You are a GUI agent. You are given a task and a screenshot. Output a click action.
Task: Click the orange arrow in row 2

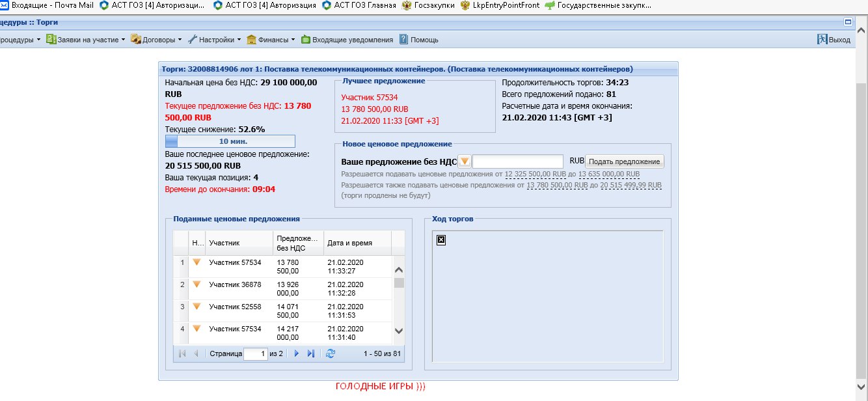197,284
